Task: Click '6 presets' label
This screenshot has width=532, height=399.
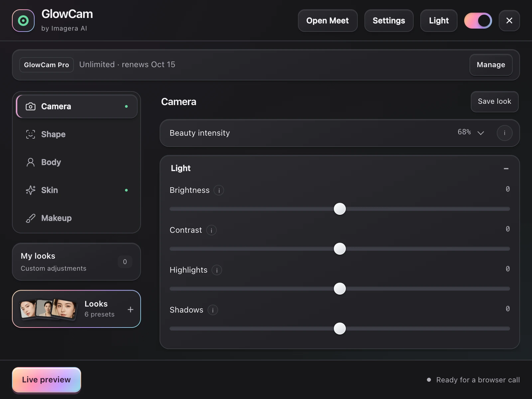Action: (99, 314)
